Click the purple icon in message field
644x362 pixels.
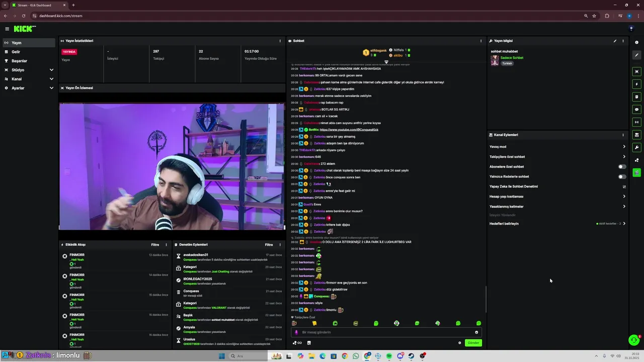click(296, 332)
